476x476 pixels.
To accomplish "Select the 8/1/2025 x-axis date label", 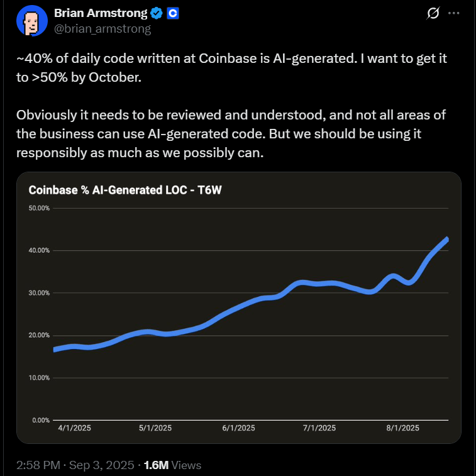I will tap(403, 428).
